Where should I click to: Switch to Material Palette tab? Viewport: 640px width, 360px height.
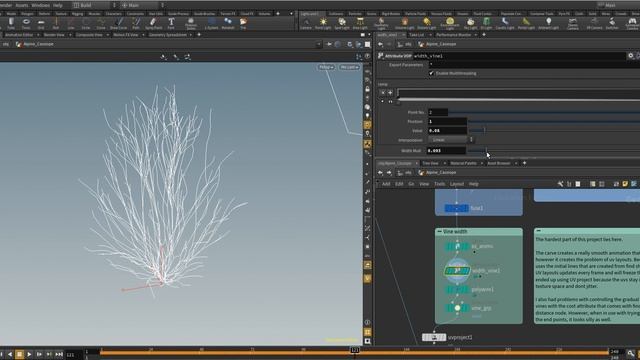(463, 163)
